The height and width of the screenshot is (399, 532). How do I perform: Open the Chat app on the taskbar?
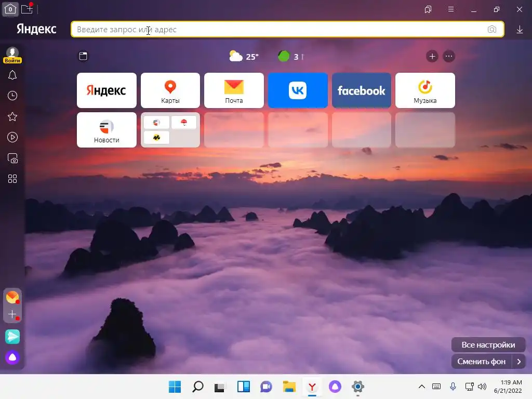point(267,387)
